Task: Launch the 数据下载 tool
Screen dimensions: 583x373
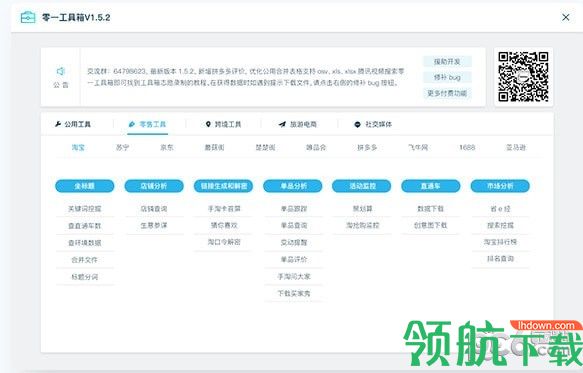Action: (x=431, y=209)
